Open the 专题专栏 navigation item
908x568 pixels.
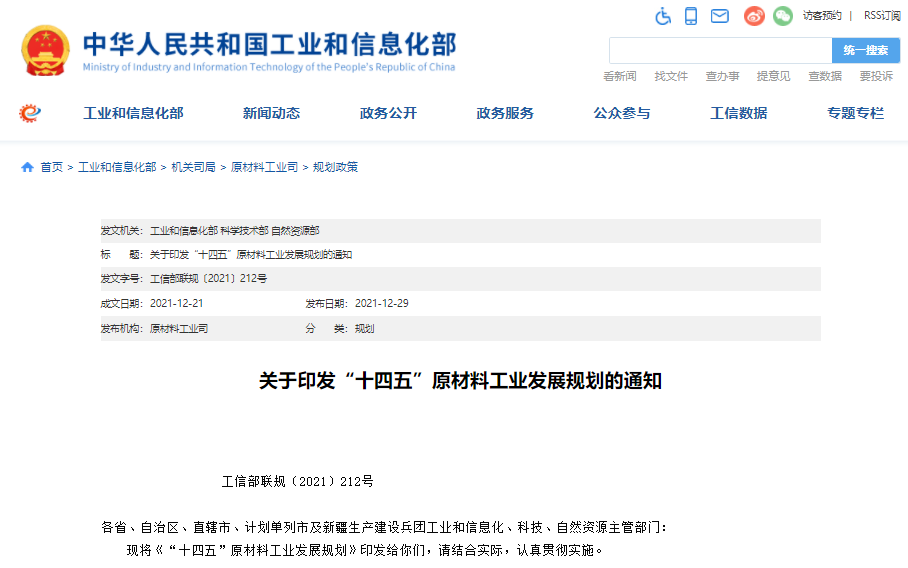click(x=855, y=113)
